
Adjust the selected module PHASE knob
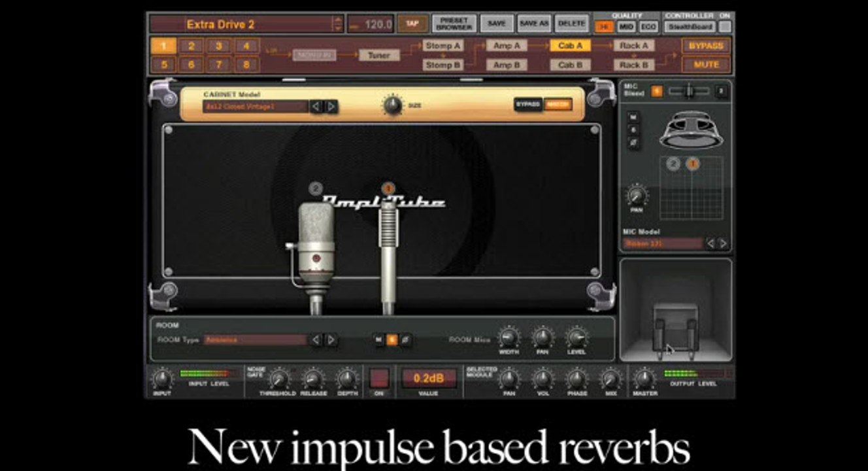click(576, 379)
